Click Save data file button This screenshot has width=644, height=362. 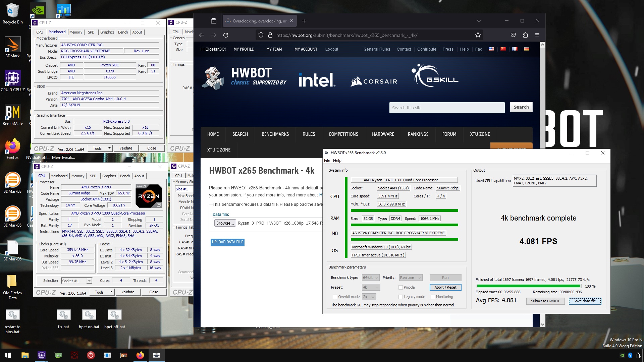pos(585,301)
